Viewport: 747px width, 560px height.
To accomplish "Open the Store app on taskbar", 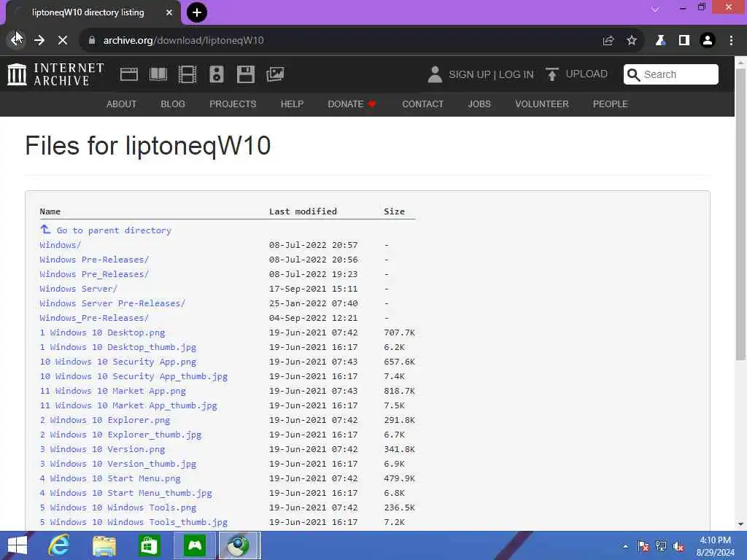I will point(149,545).
